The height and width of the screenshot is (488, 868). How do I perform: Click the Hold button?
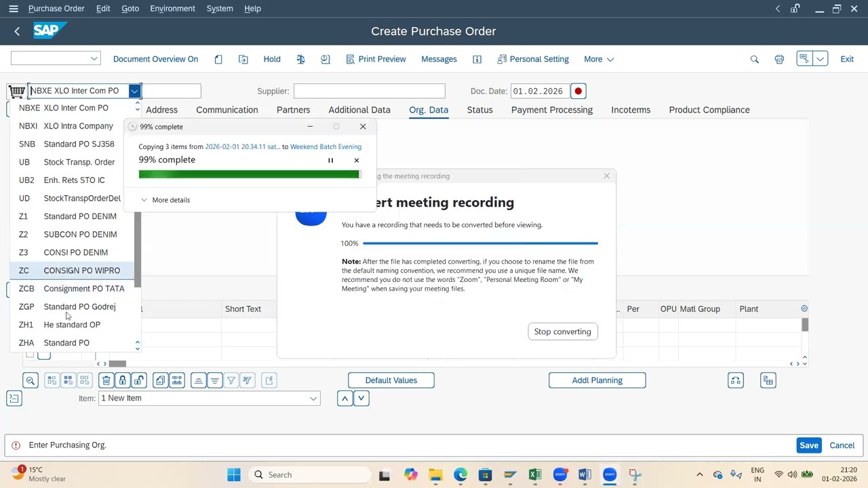[272, 59]
